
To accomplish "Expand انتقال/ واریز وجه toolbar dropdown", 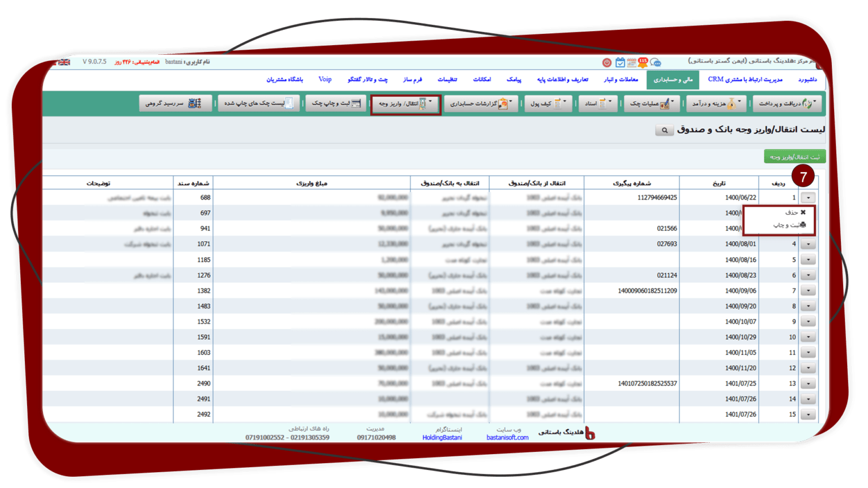I will 405,104.
